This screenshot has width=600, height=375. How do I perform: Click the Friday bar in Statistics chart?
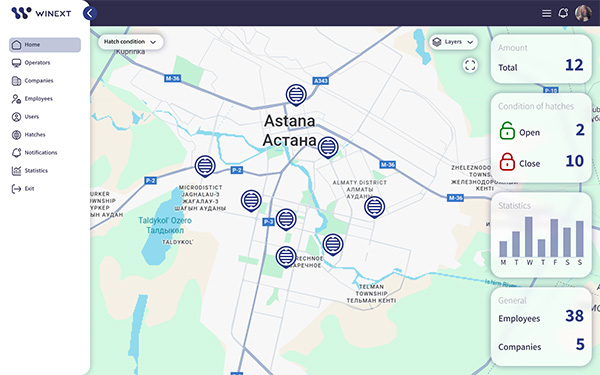(x=554, y=238)
